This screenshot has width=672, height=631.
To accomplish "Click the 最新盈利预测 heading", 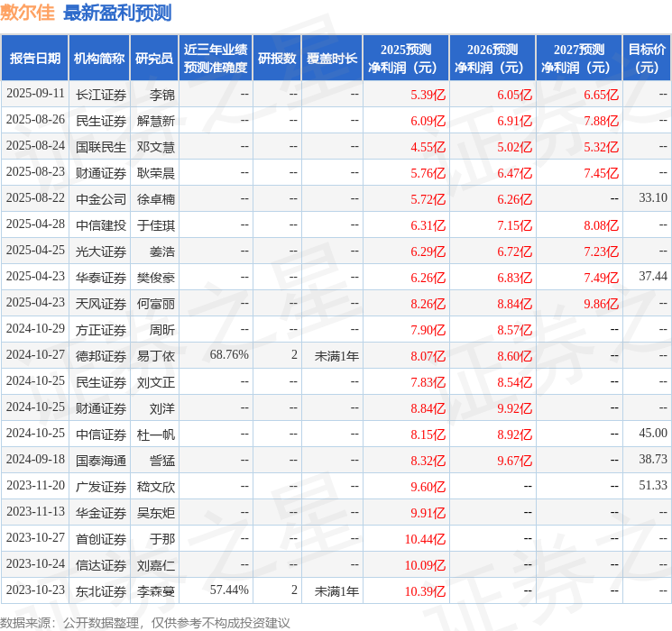I will click(117, 13).
